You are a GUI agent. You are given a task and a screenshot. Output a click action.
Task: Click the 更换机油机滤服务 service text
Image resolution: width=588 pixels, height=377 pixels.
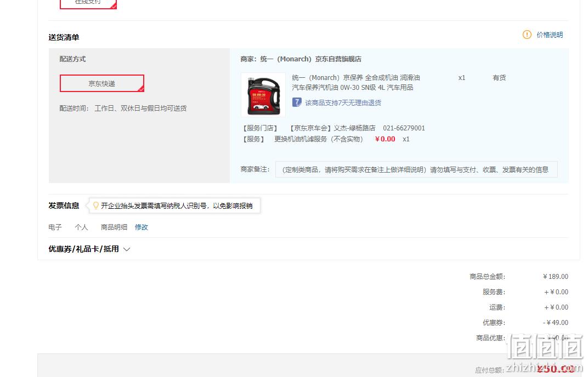(318, 139)
